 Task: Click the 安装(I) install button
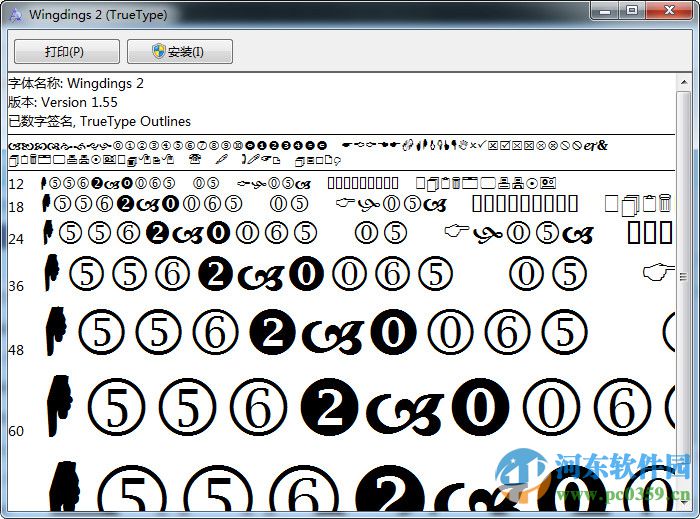[x=179, y=51]
